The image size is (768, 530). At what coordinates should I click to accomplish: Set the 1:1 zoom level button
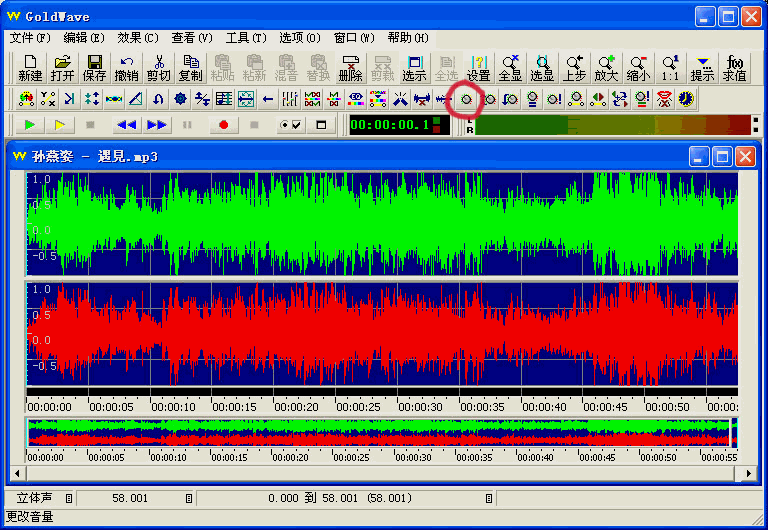[670, 68]
